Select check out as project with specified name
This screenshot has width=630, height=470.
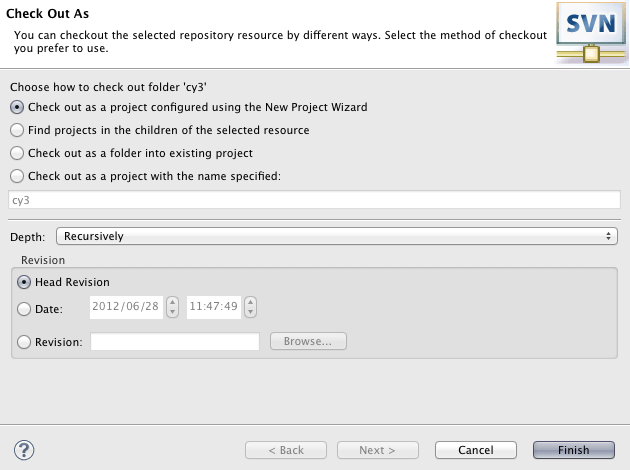click(x=17, y=176)
